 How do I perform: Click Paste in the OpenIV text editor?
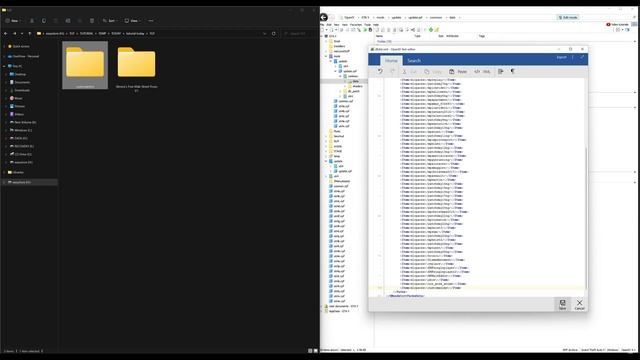(x=458, y=71)
